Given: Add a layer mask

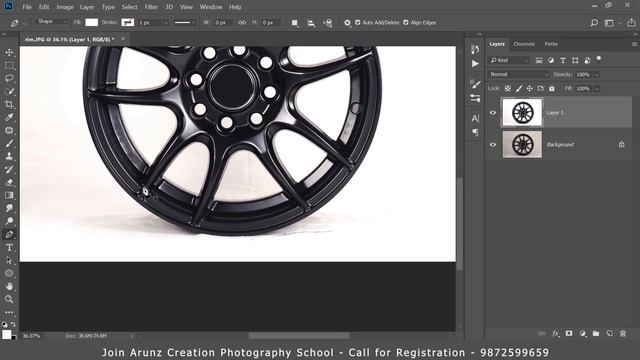Looking at the screenshot, I should 569,333.
